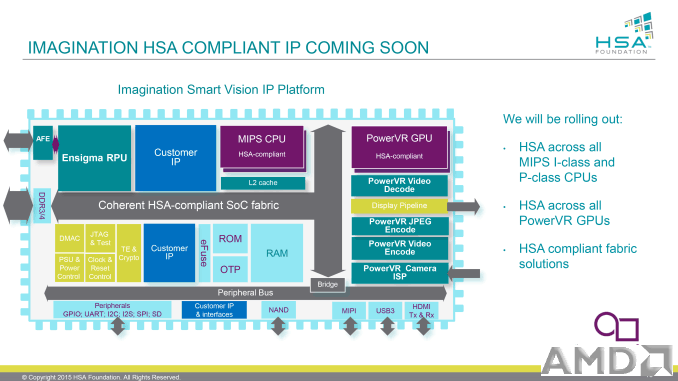Image resolution: width=678 pixels, height=381 pixels.
Task: Click the bullet 'HSA across all PowerVR GPUs'
Action: (x=564, y=213)
